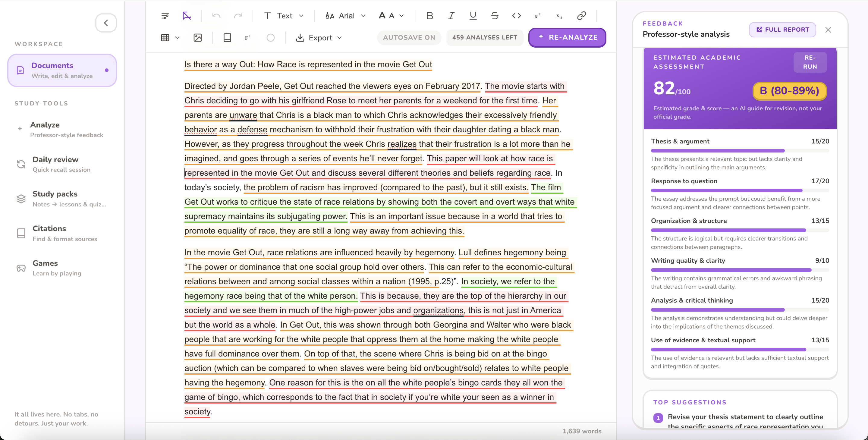Apply subscript formatting
This screenshot has height=440, width=868.
tap(559, 16)
